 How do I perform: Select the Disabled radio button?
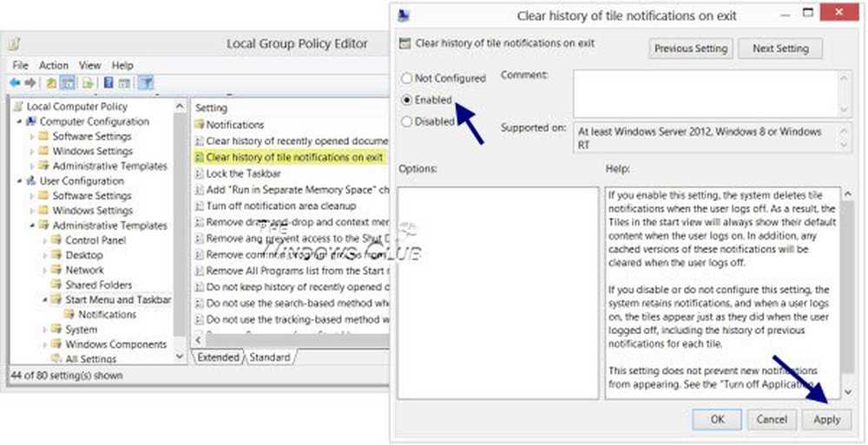tap(407, 121)
